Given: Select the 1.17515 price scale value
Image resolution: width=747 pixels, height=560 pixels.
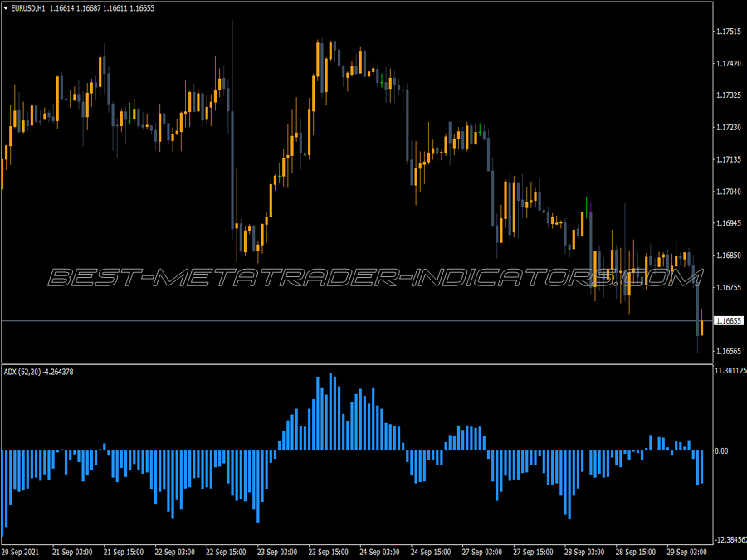Looking at the screenshot, I should (x=729, y=32).
